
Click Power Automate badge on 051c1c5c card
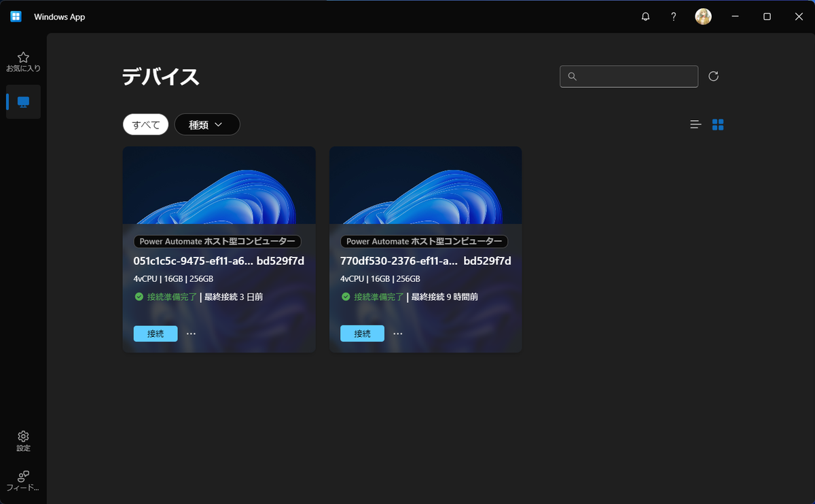(217, 241)
